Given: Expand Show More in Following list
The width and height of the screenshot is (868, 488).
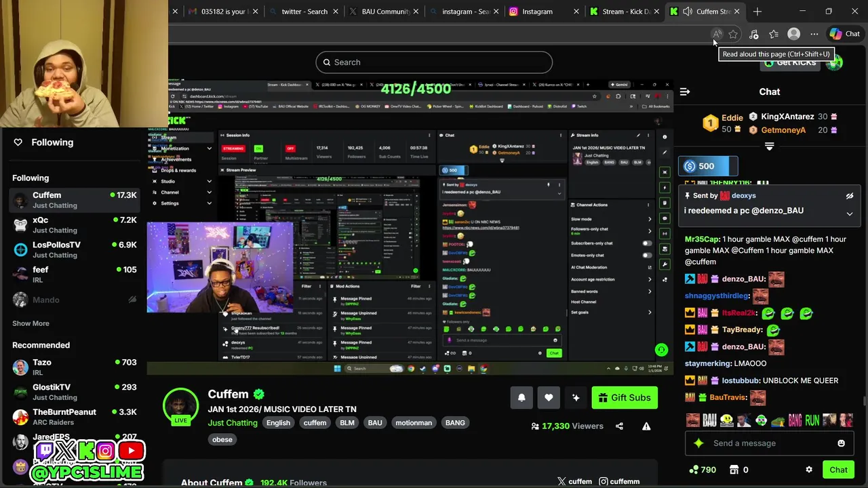Looking at the screenshot, I should [x=31, y=323].
